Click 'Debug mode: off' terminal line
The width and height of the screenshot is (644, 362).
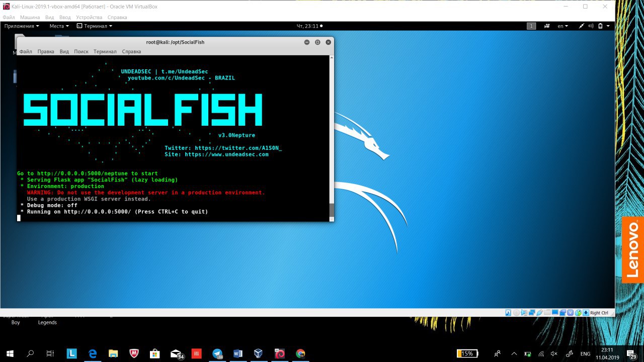[x=49, y=205]
